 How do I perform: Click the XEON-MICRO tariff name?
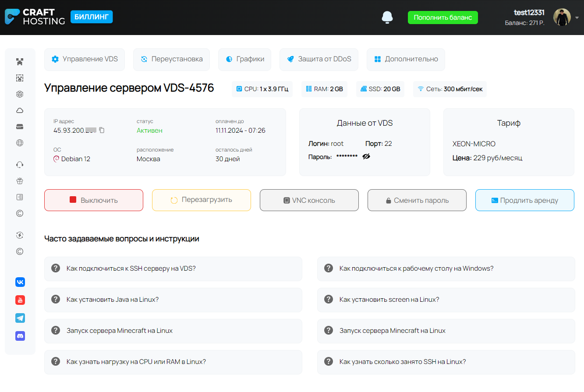point(474,144)
